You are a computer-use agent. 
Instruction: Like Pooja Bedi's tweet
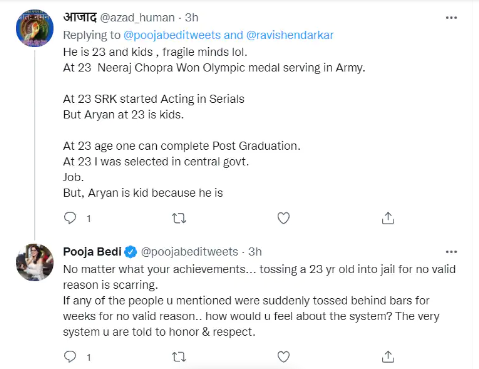pos(284,357)
